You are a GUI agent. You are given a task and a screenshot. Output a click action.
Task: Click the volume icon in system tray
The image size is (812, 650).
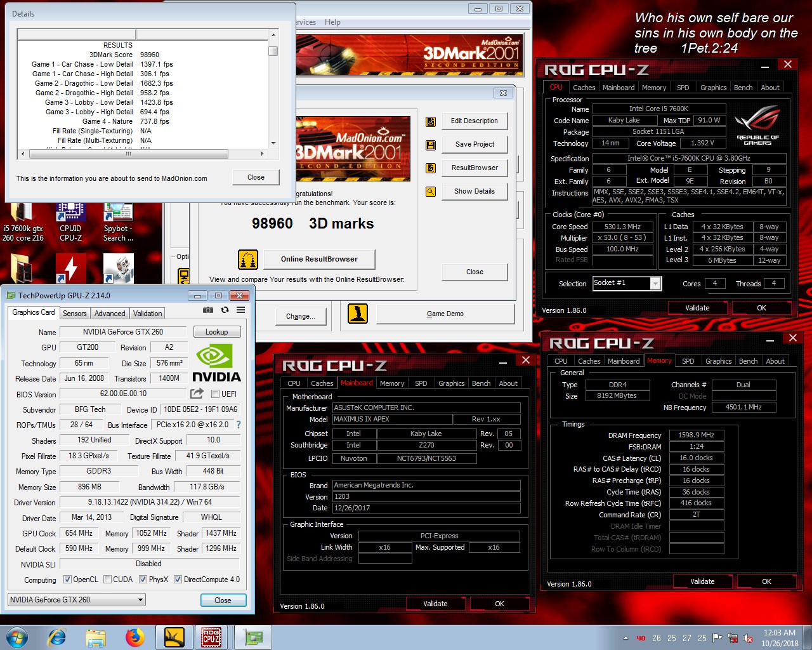[x=748, y=638]
